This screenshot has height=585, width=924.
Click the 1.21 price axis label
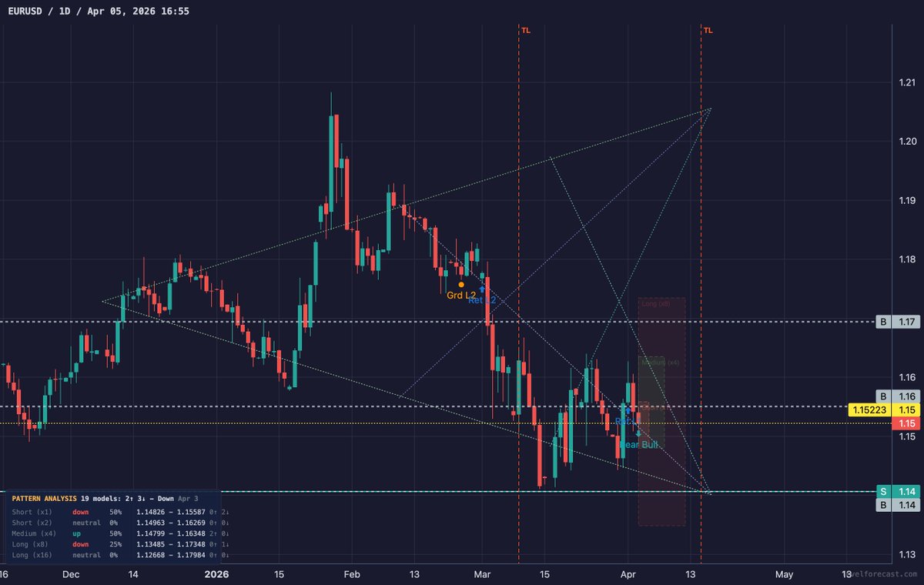point(906,82)
